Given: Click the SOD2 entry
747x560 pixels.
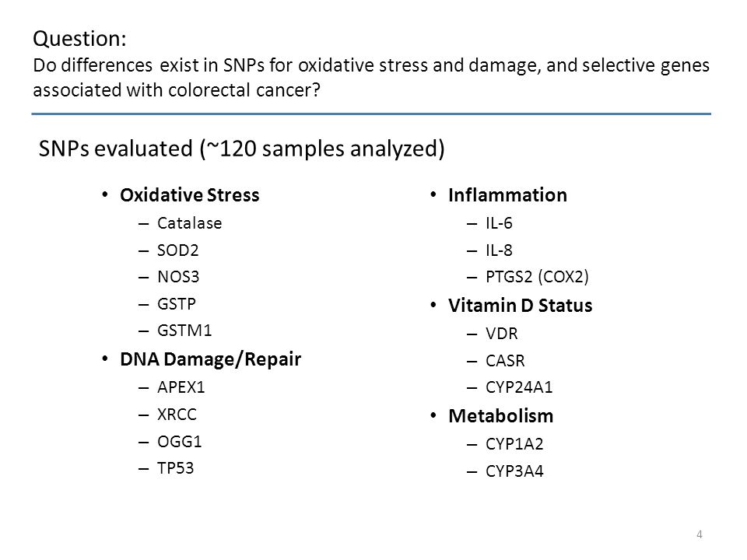Looking at the screenshot, I should coord(177,250).
